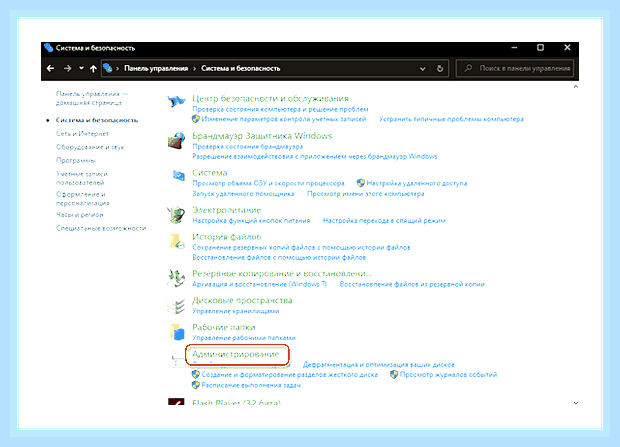Click the Дисковые пространства drives icon
This screenshot has height=447, width=620.
[x=176, y=305]
